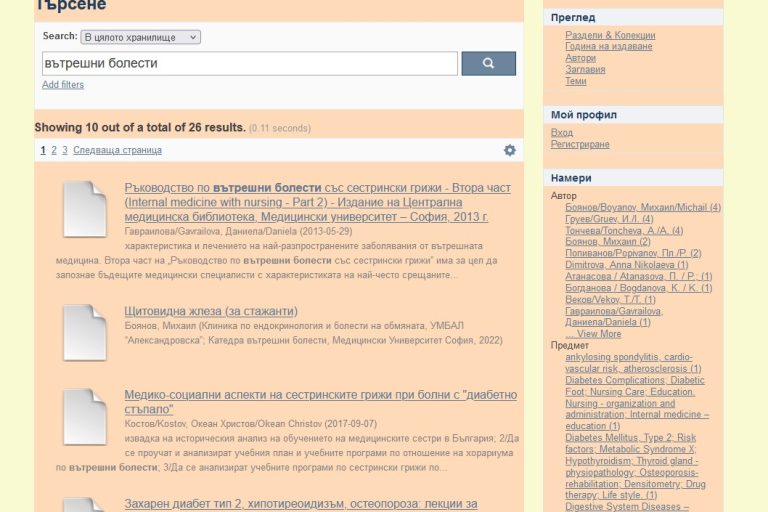Open the Вход login link
768x512 pixels.
point(562,133)
